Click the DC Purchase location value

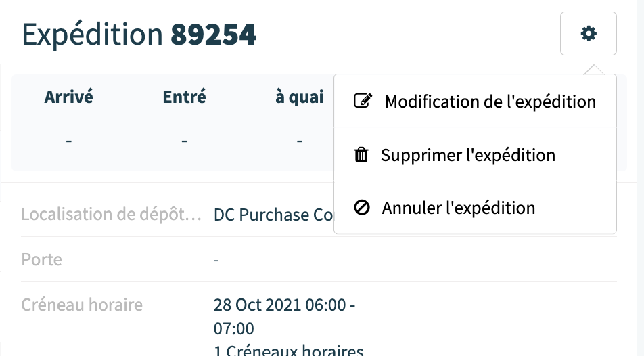(273, 215)
